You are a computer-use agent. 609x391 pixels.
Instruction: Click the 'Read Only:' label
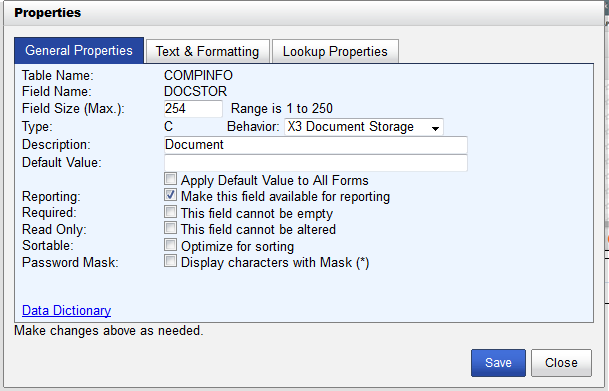[x=54, y=230]
